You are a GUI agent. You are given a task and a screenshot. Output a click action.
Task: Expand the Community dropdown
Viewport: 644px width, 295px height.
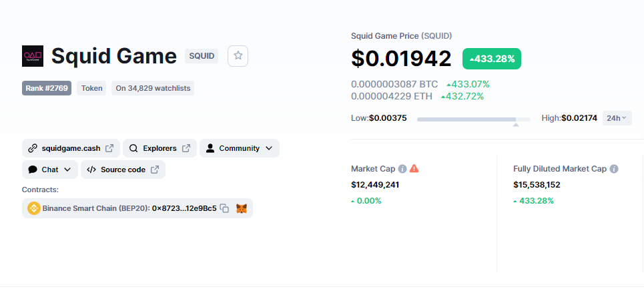240,148
